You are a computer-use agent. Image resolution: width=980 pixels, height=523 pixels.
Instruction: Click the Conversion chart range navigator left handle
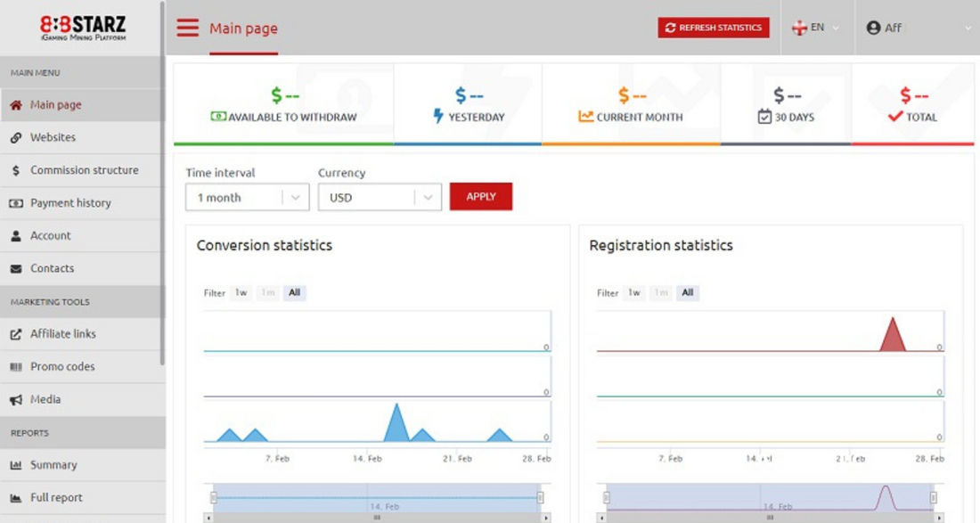213,498
